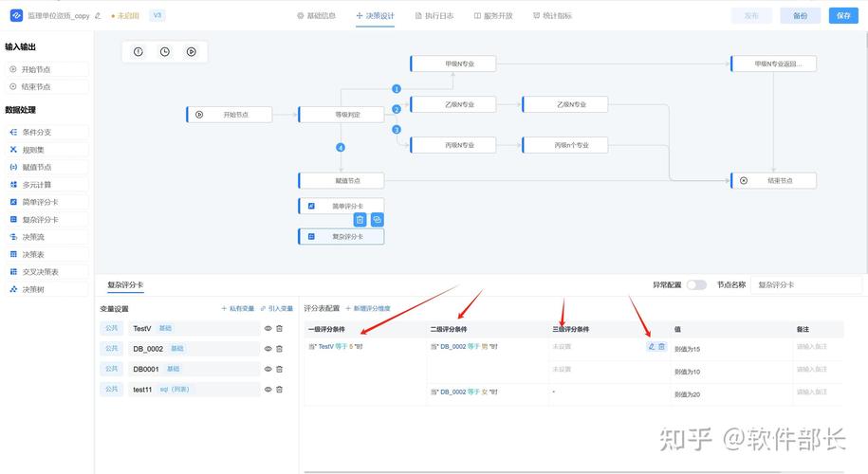Click the 保存 button
The height and width of the screenshot is (474, 868).
coord(843,15)
